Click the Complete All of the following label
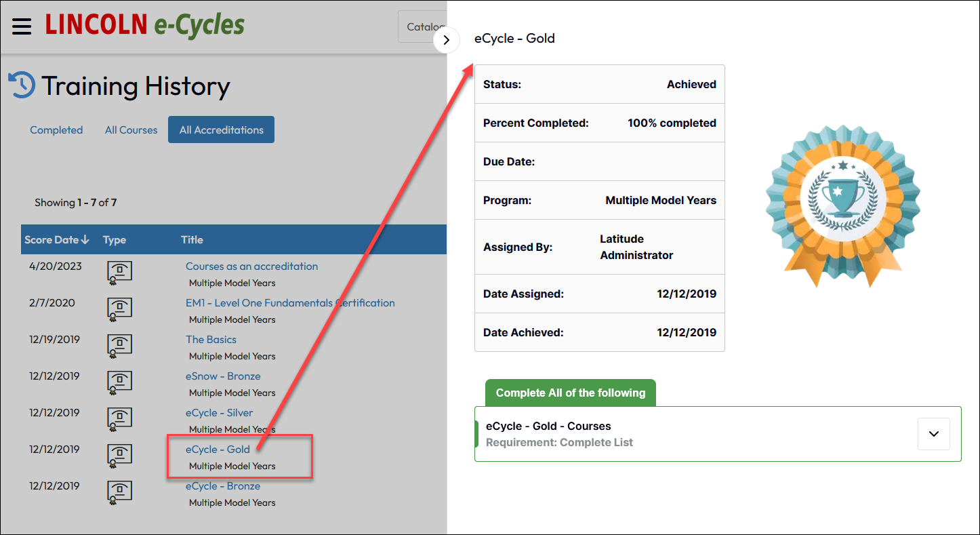The height and width of the screenshot is (535, 980). point(571,393)
